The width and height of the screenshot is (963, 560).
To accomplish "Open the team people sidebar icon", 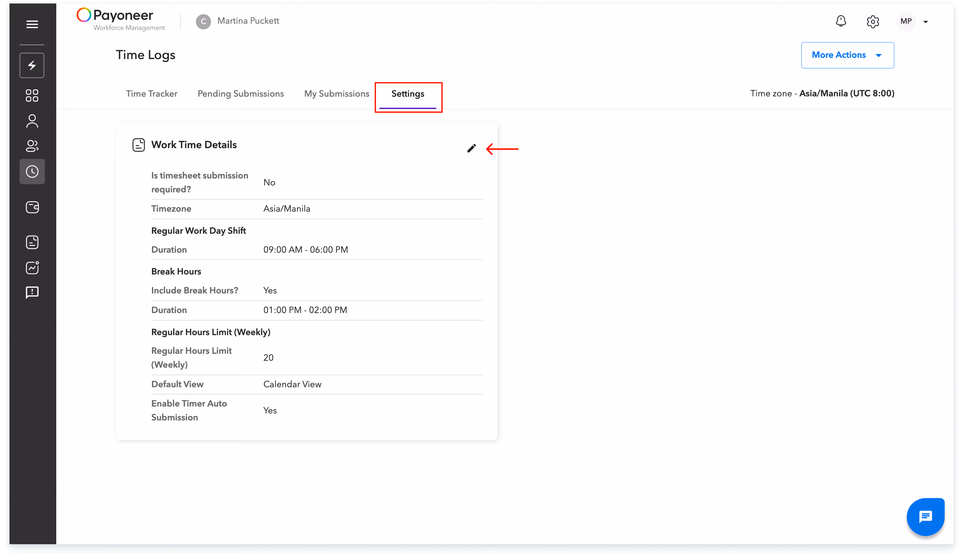I will pos(32,146).
